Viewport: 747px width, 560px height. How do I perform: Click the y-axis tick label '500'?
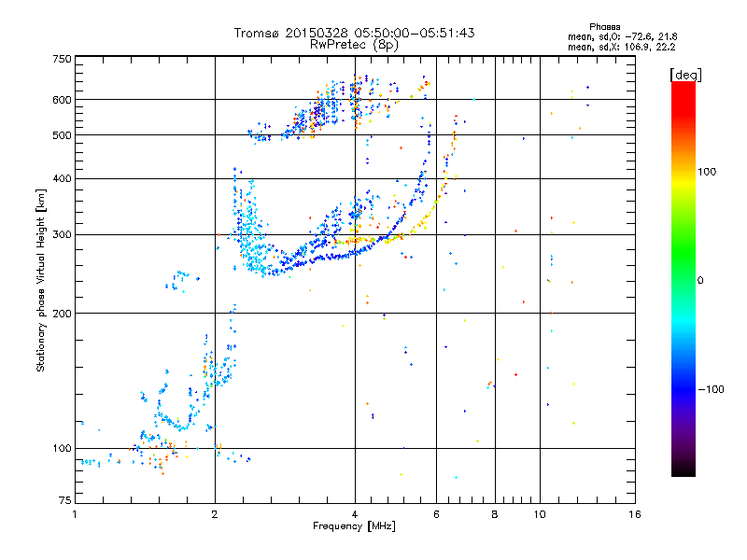(62, 135)
